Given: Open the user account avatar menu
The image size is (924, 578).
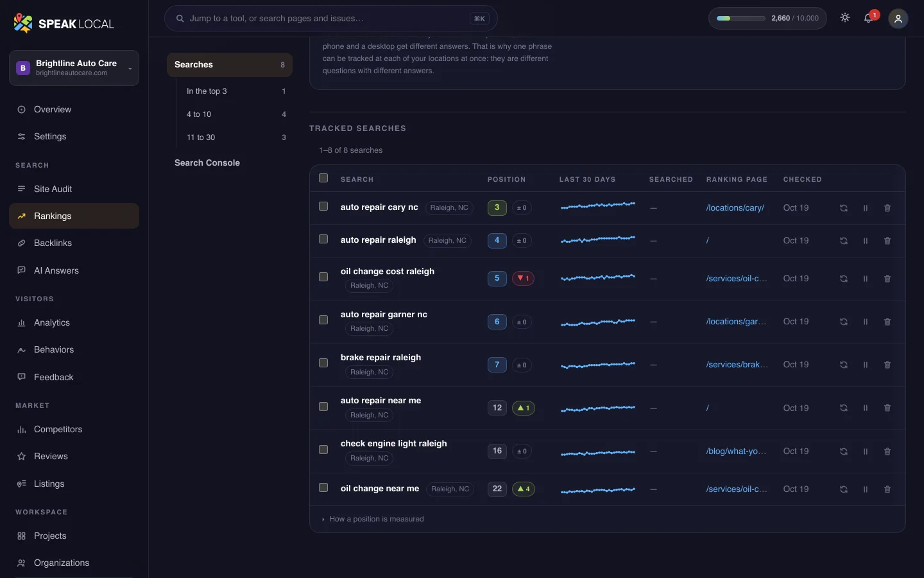Looking at the screenshot, I should coord(898,19).
